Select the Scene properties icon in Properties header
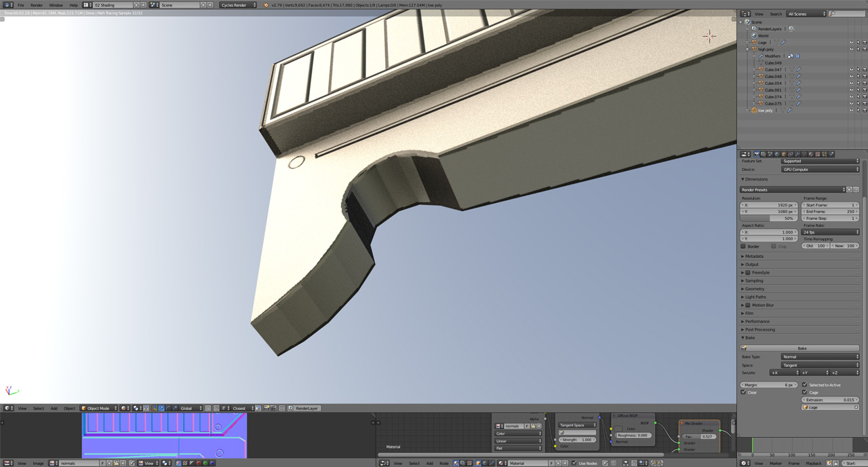 [x=770, y=154]
